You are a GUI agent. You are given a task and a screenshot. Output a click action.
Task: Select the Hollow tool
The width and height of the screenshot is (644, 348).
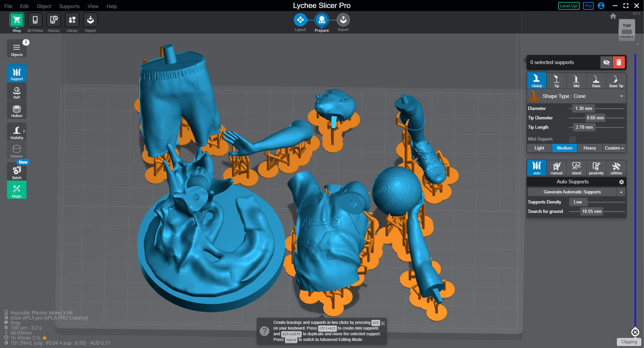pos(16,110)
